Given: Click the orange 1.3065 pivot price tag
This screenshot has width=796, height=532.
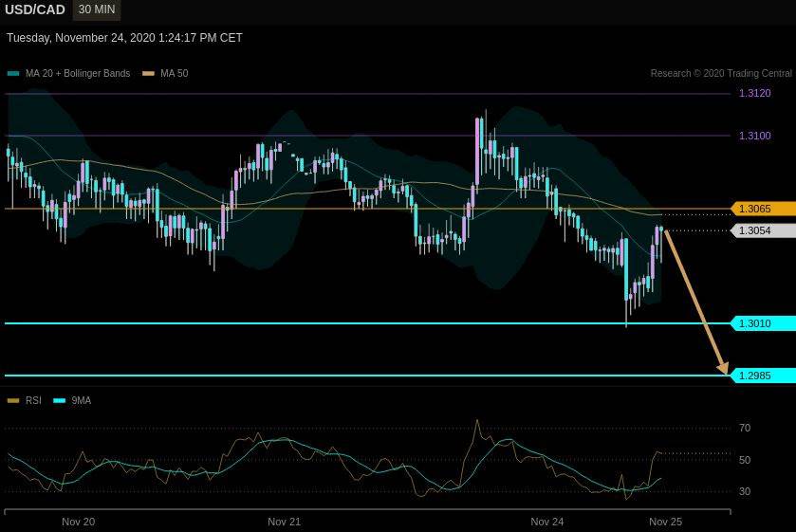Looking at the screenshot, I should [x=763, y=209].
